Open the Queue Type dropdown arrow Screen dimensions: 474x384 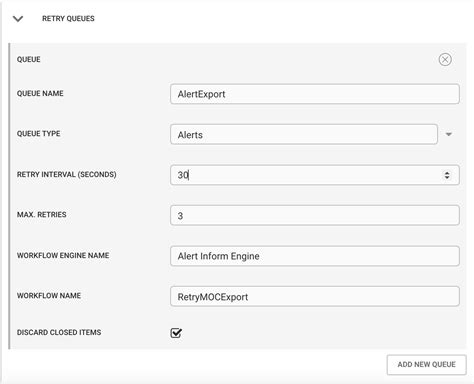point(449,134)
